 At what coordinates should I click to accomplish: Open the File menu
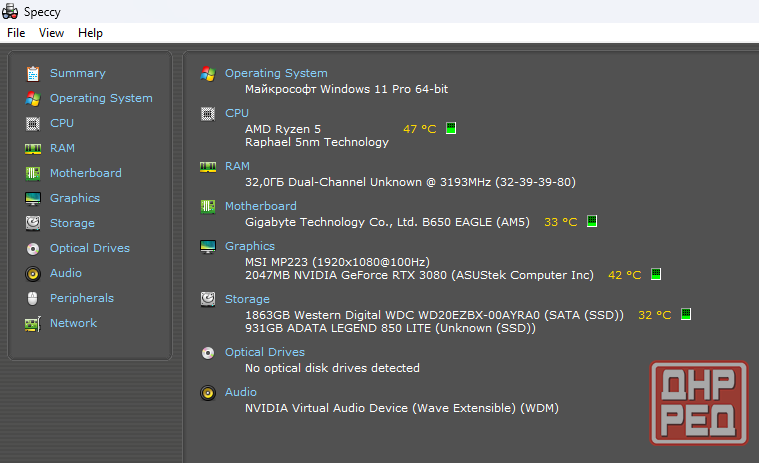point(16,33)
